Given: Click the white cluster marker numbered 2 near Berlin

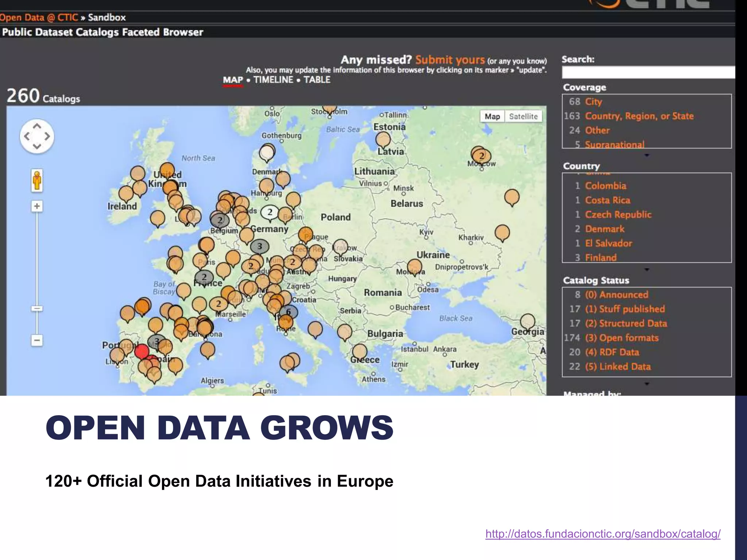Looking at the screenshot, I should (270, 212).
